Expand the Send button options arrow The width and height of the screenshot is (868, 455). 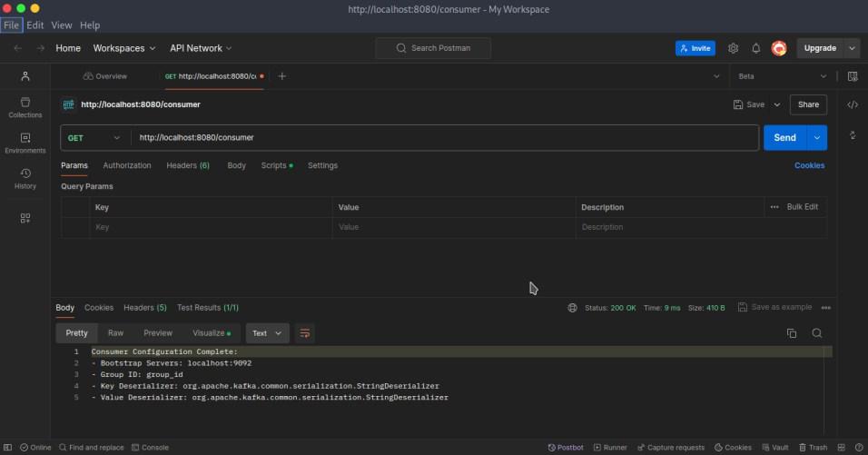click(x=817, y=138)
